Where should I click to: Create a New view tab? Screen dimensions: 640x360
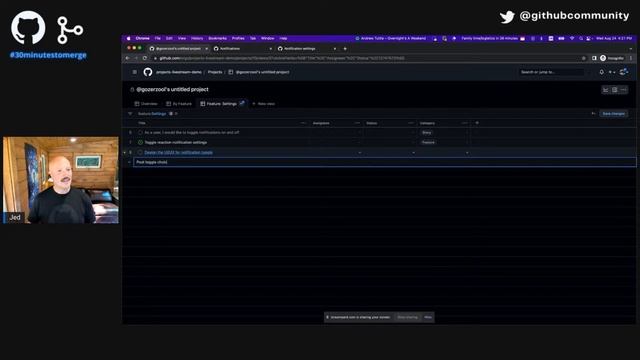tap(263, 104)
